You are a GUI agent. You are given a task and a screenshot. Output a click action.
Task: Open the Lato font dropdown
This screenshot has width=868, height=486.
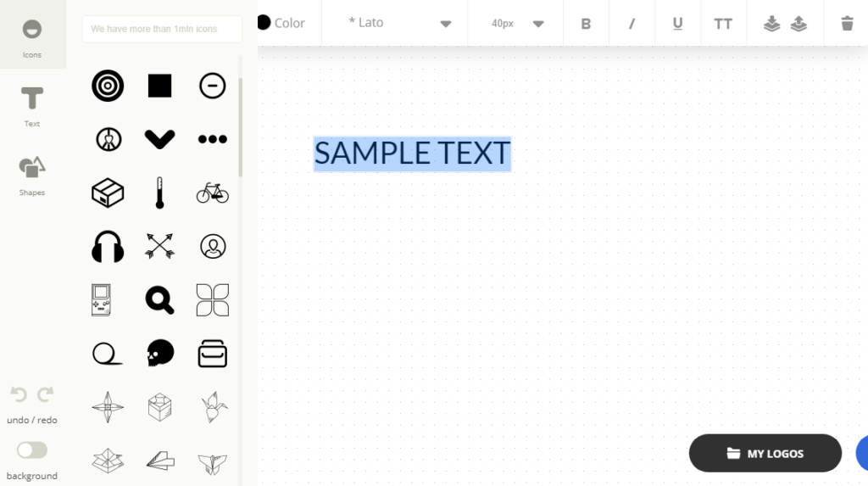(x=399, y=23)
